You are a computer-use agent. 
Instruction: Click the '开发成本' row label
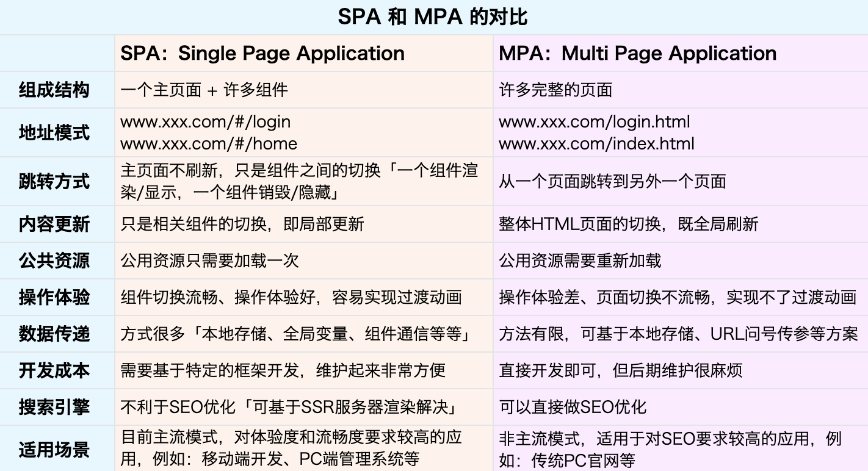pyautogui.click(x=54, y=370)
